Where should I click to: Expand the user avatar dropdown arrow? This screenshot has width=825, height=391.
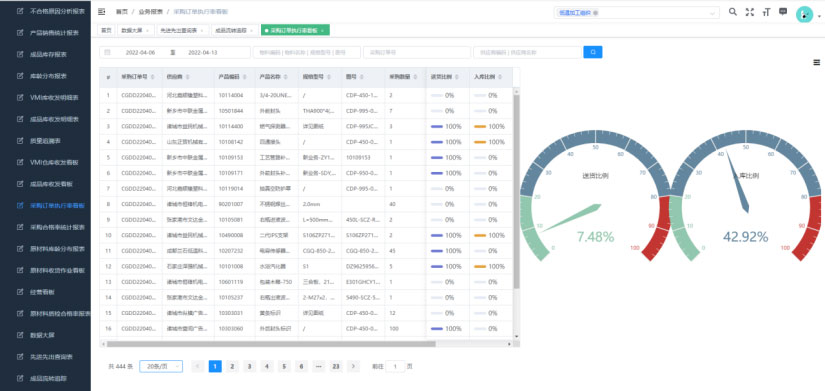[819, 16]
